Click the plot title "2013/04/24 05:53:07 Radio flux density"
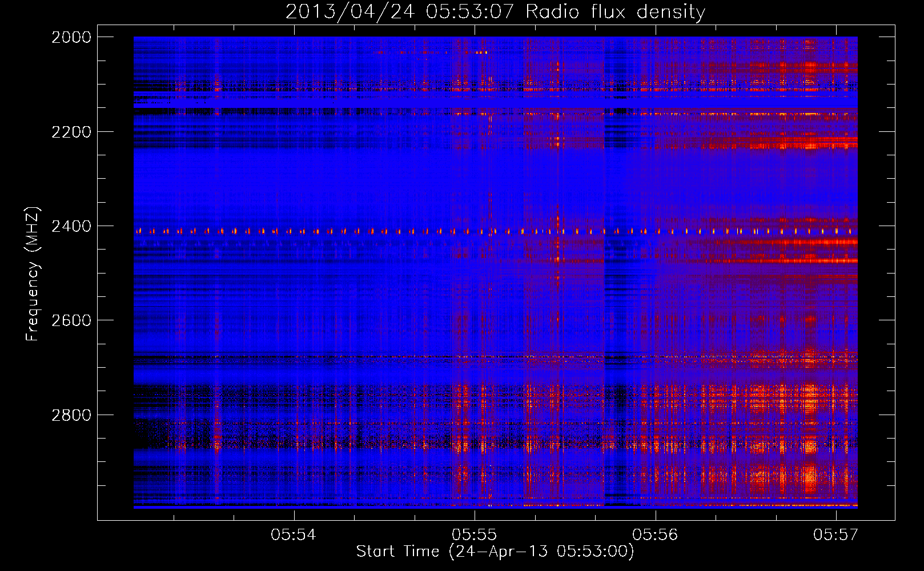This screenshot has width=924, height=571. (495, 11)
